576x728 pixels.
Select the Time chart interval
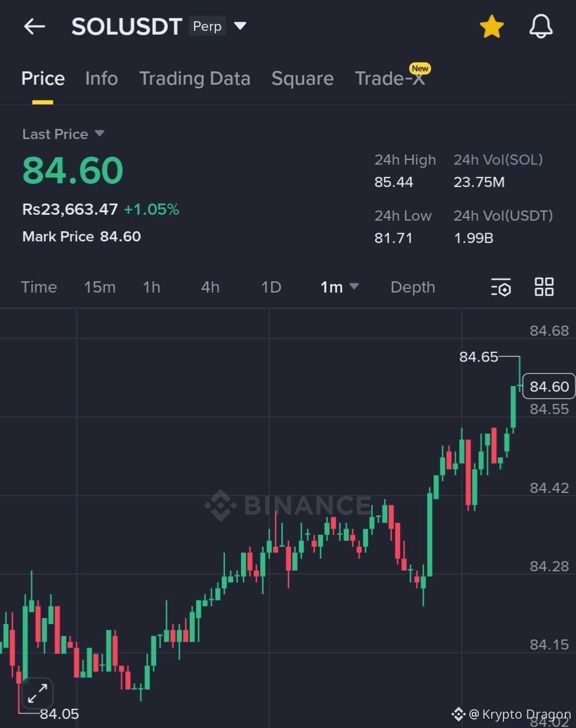tap(39, 287)
